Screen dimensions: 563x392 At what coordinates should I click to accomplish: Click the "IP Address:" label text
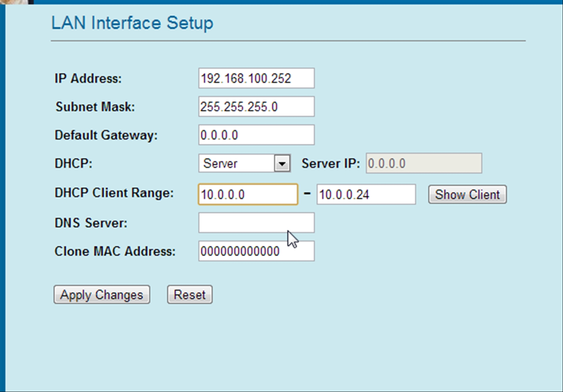(x=88, y=78)
